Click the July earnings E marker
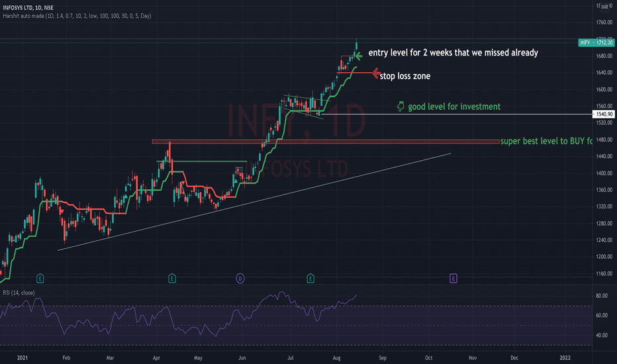617x364 pixels. (310, 279)
